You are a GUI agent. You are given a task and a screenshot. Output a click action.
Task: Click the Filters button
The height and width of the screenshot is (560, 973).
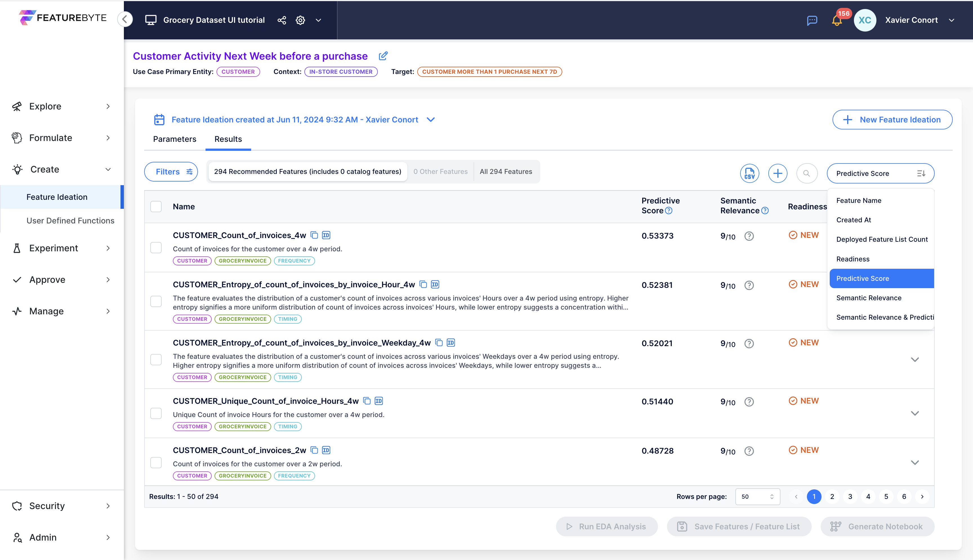tap(171, 172)
